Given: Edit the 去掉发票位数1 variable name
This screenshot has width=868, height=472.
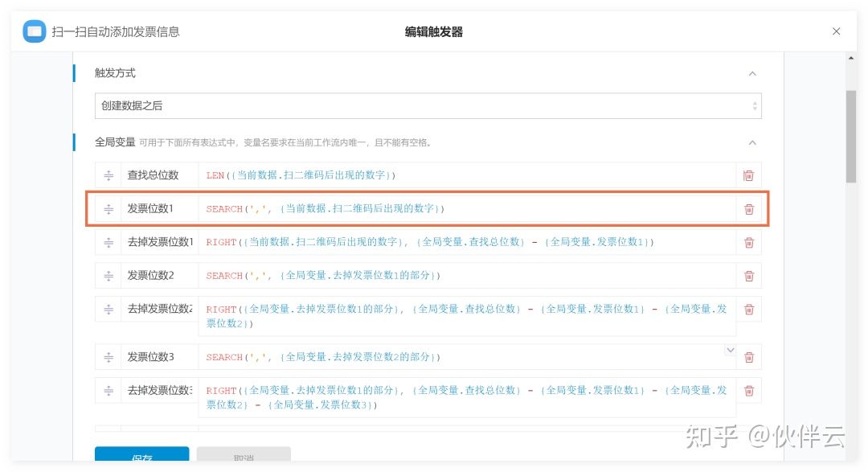Looking at the screenshot, I should [159, 242].
